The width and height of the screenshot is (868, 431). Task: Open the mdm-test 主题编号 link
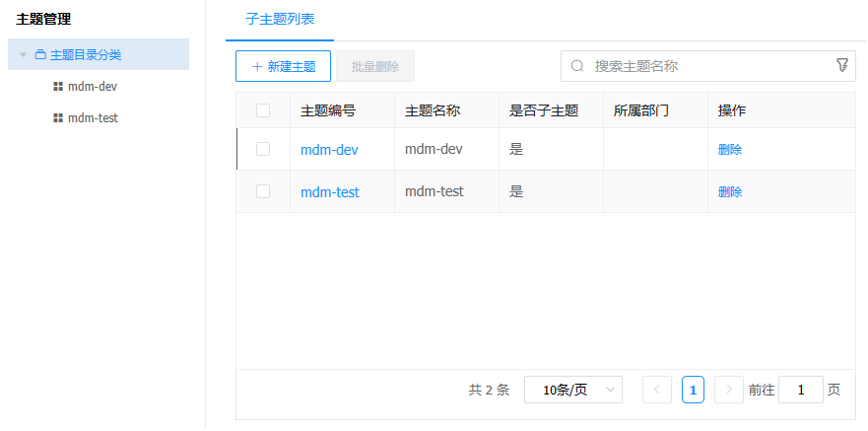click(330, 192)
